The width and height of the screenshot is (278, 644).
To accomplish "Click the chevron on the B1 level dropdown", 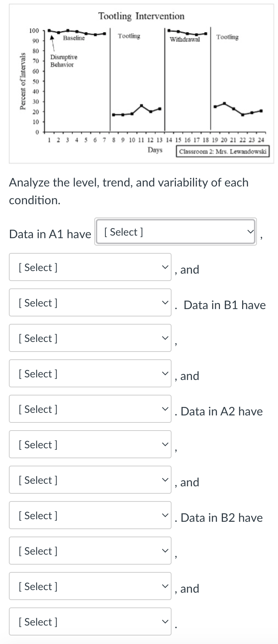I will [x=165, y=338].
